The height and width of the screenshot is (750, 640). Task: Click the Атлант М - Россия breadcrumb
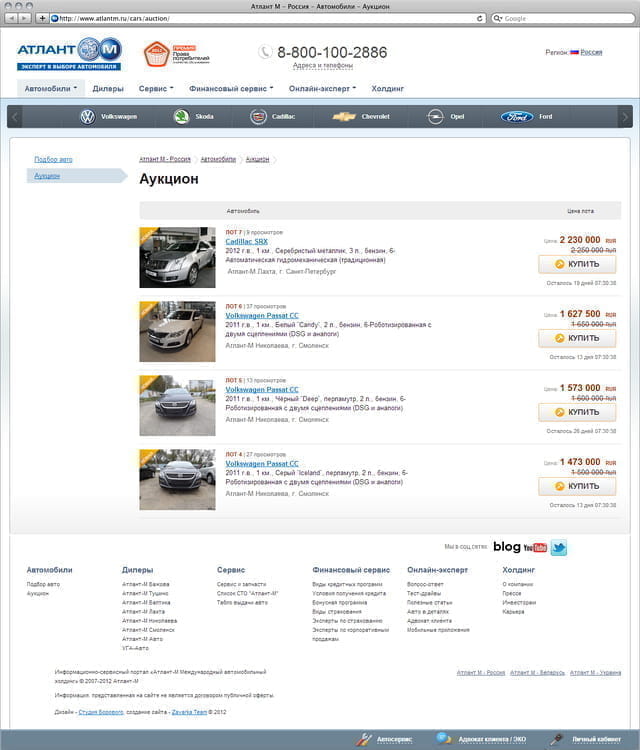coord(165,159)
